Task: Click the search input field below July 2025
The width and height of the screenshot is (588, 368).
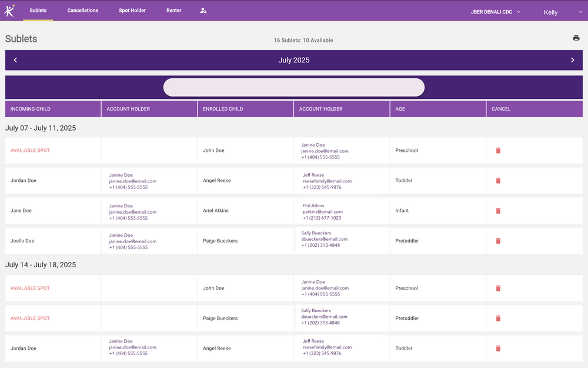Action: [293, 87]
